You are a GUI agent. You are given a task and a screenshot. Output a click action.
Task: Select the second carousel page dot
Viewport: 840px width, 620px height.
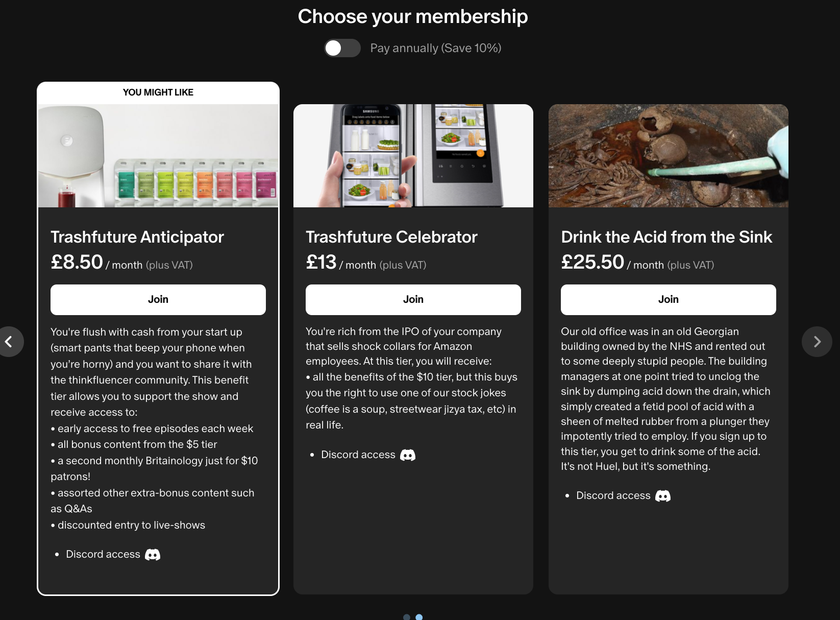[x=419, y=617]
